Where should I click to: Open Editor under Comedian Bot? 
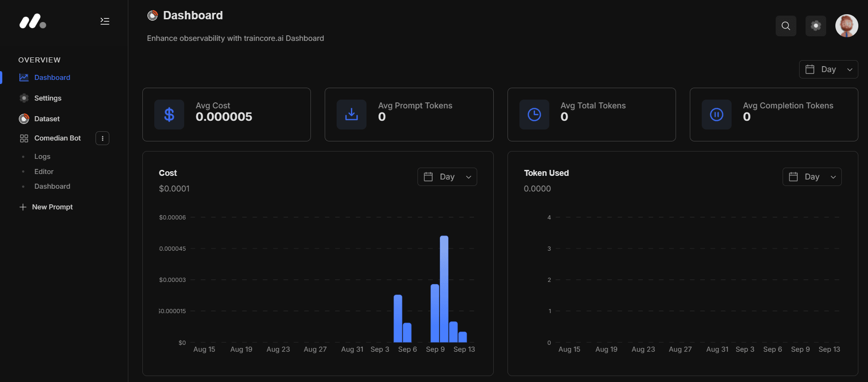click(44, 172)
